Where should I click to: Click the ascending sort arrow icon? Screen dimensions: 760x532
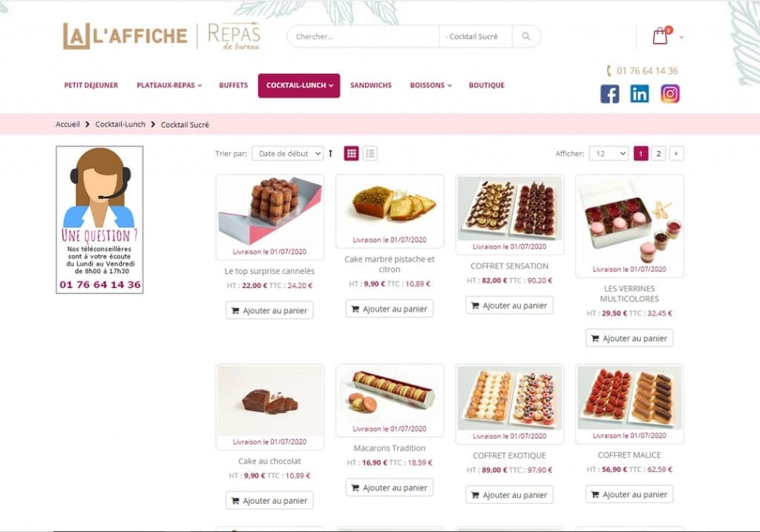[330, 154]
